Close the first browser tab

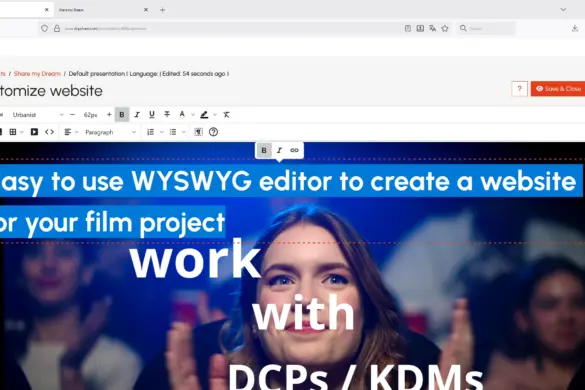click(47, 10)
